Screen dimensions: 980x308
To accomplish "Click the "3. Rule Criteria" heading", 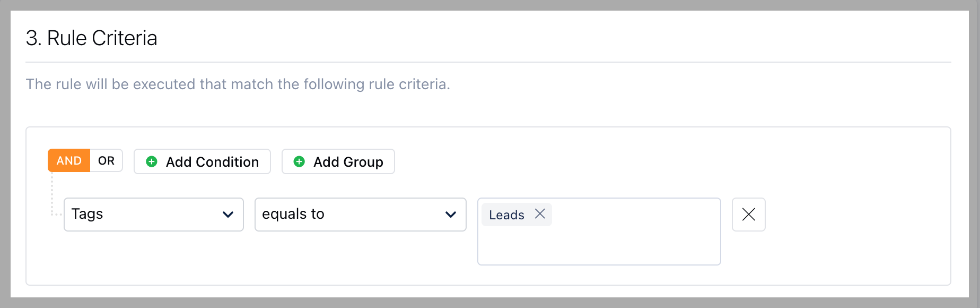I will coord(92,38).
